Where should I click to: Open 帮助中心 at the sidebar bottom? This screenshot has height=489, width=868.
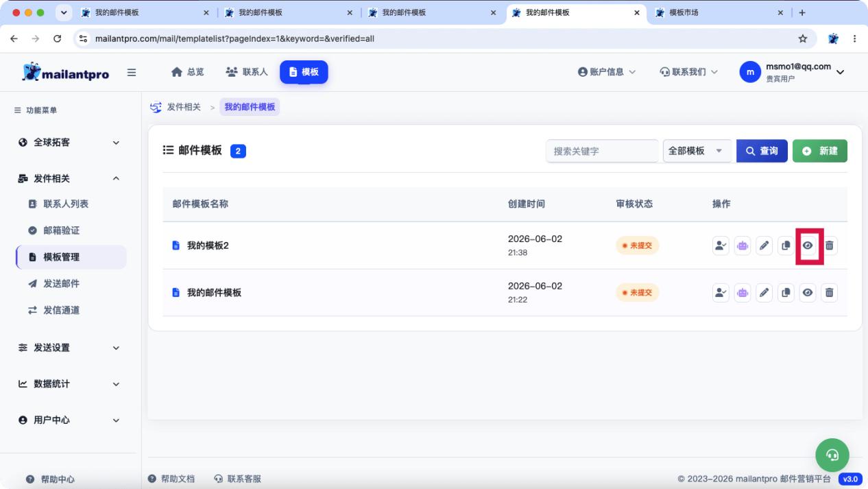point(50,479)
